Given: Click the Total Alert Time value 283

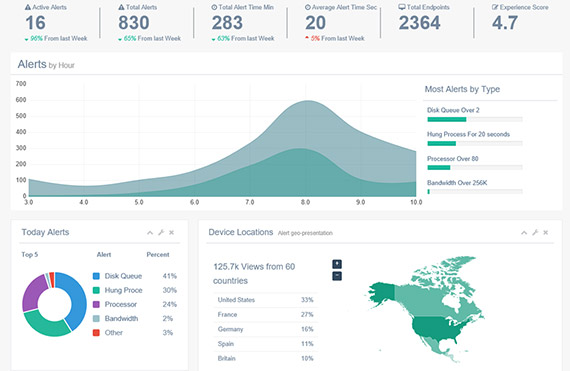Looking at the screenshot, I should click(227, 23).
